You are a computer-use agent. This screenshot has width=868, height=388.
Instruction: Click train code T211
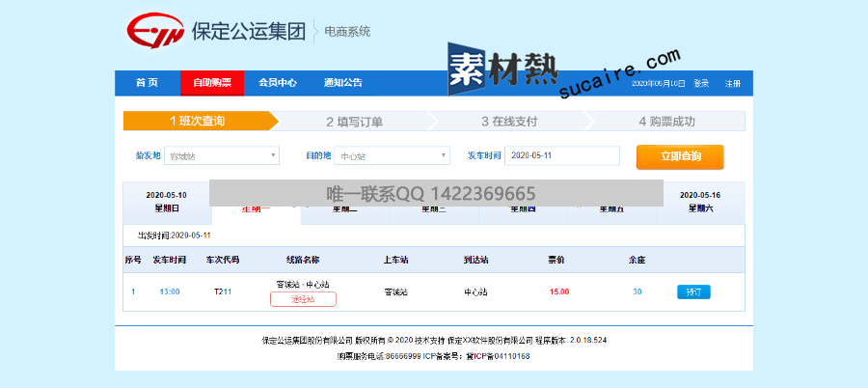coord(223,292)
